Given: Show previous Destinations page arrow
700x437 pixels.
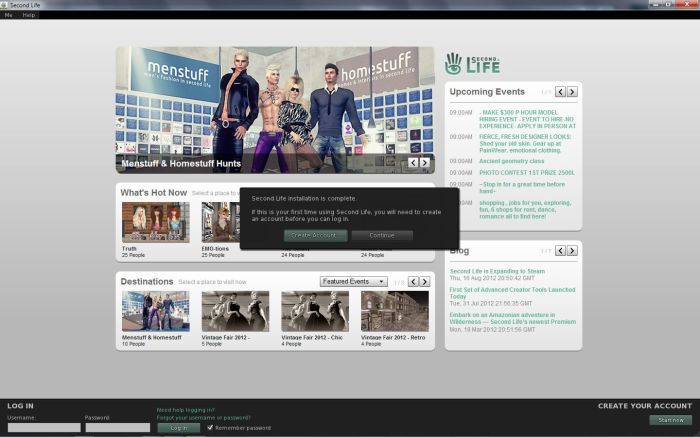Looking at the screenshot, I should pyautogui.click(x=412, y=282).
